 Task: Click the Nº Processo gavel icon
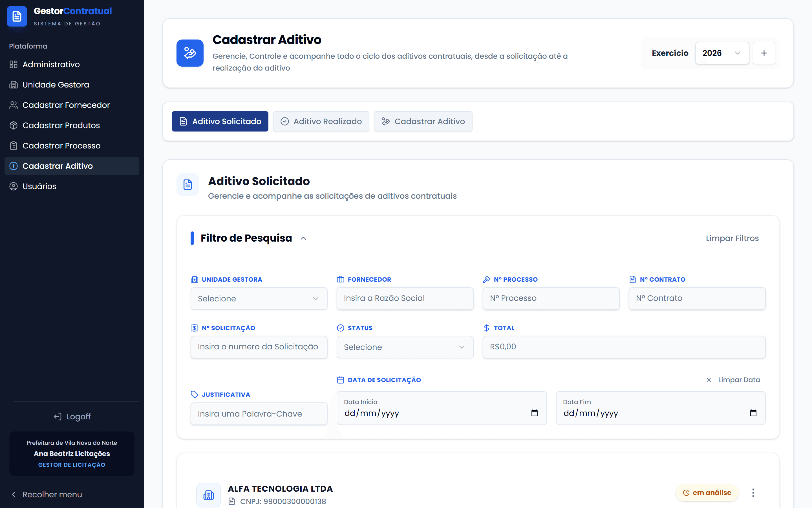[487, 279]
